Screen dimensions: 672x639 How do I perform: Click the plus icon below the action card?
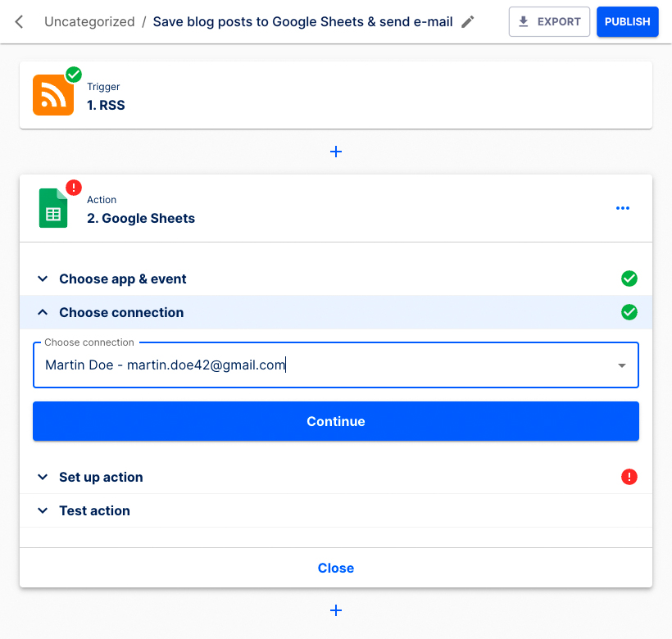336,610
